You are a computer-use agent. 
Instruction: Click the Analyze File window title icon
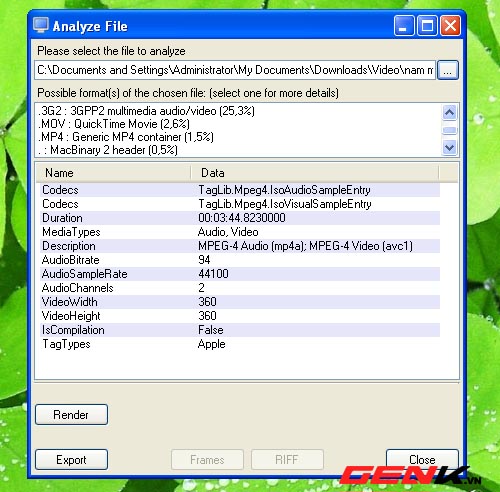tap(41, 25)
